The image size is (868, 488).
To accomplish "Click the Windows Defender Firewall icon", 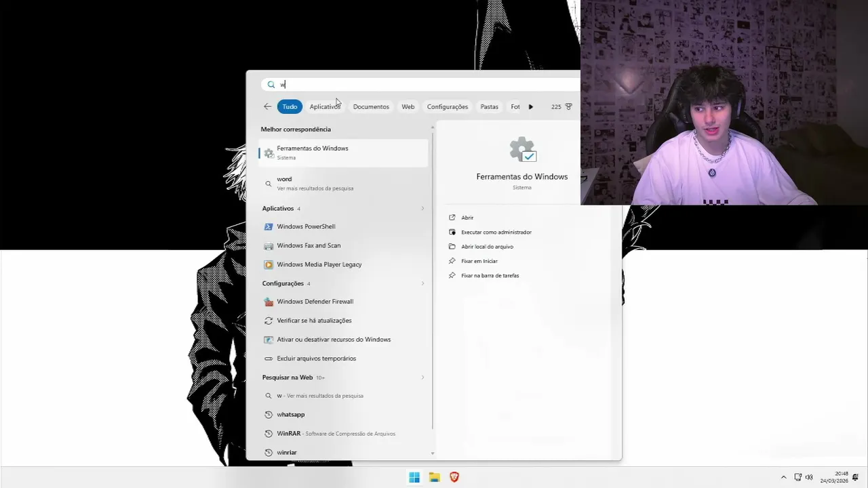I will click(269, 302).
